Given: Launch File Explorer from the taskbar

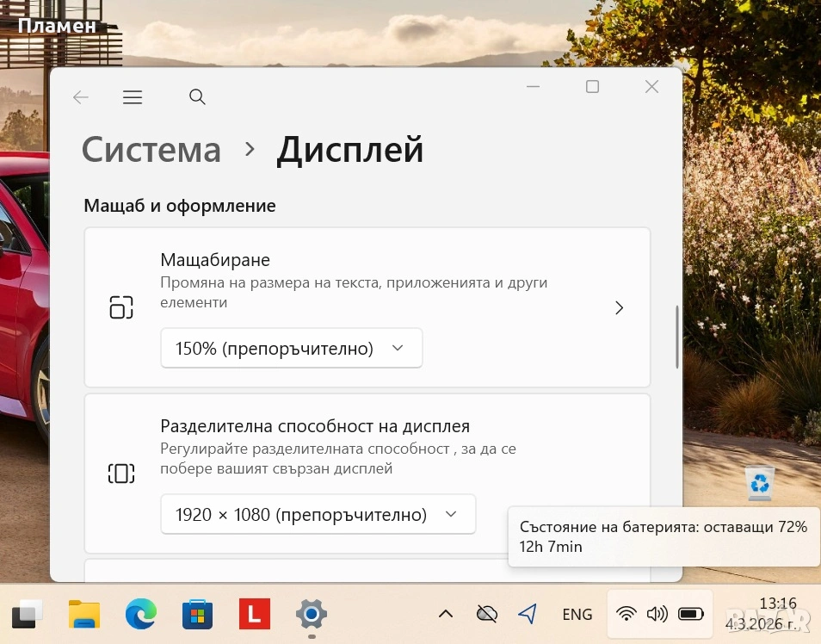Looking at the screenshot, I should (84, 614).
